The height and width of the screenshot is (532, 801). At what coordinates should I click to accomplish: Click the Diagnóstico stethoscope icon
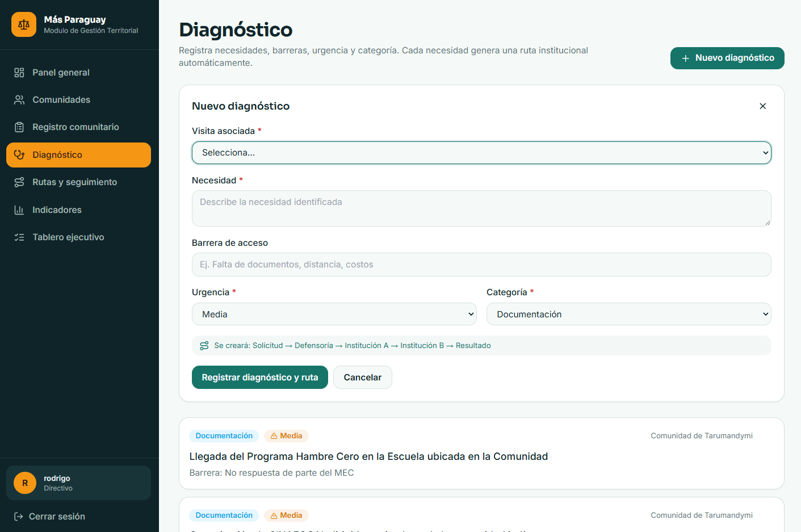(x=19, y=155)
